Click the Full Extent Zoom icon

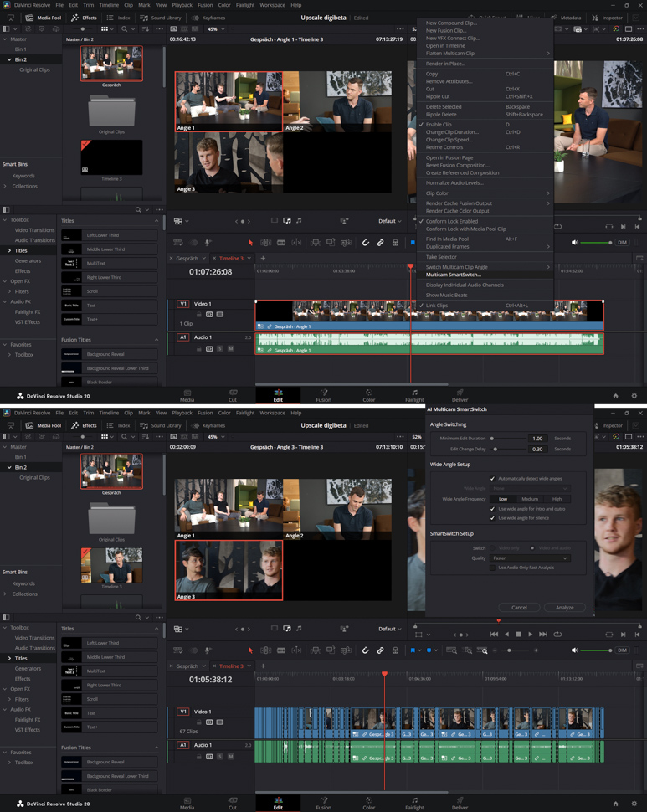[x=452, y=650]
